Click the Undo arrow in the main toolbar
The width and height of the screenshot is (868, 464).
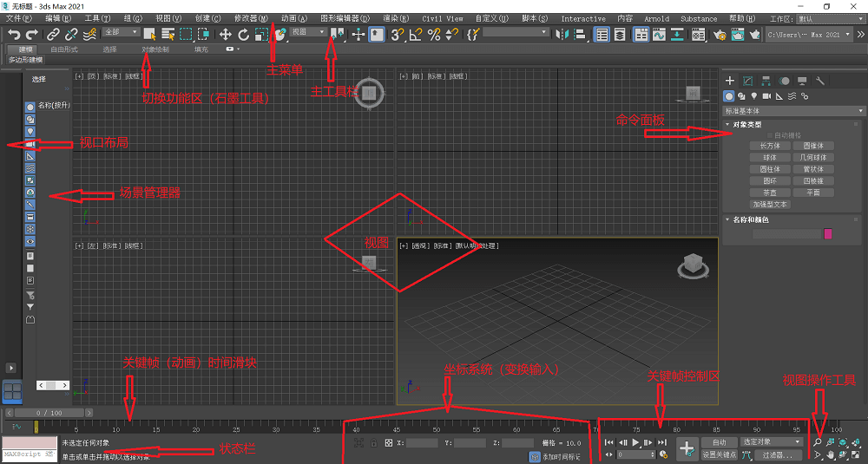click(x=14, y=35)
